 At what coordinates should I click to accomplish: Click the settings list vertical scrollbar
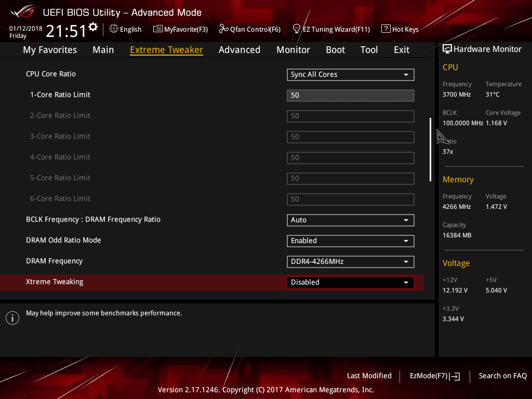pos(430,150)
